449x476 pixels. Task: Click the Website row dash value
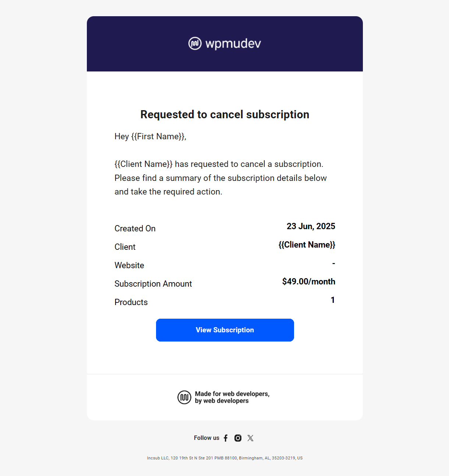coord(333,263)
